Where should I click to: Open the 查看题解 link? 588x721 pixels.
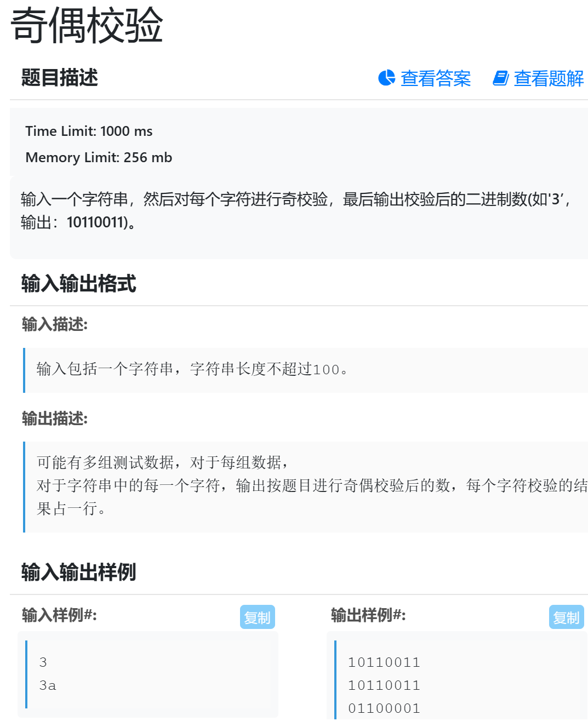[x=549, y=78]
